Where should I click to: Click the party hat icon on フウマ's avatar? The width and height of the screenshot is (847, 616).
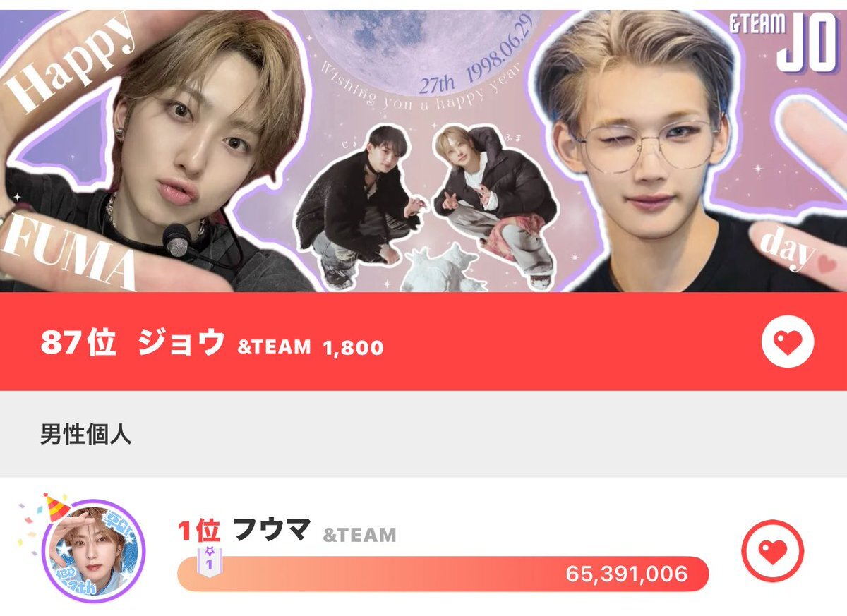(x=55, y=507)
